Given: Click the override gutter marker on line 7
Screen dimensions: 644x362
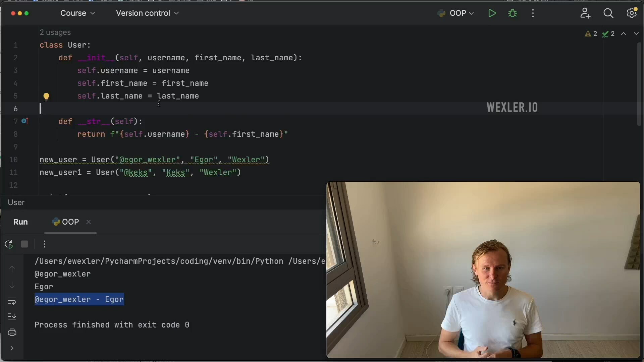Looking at the screenshot, I should [25, 121].
